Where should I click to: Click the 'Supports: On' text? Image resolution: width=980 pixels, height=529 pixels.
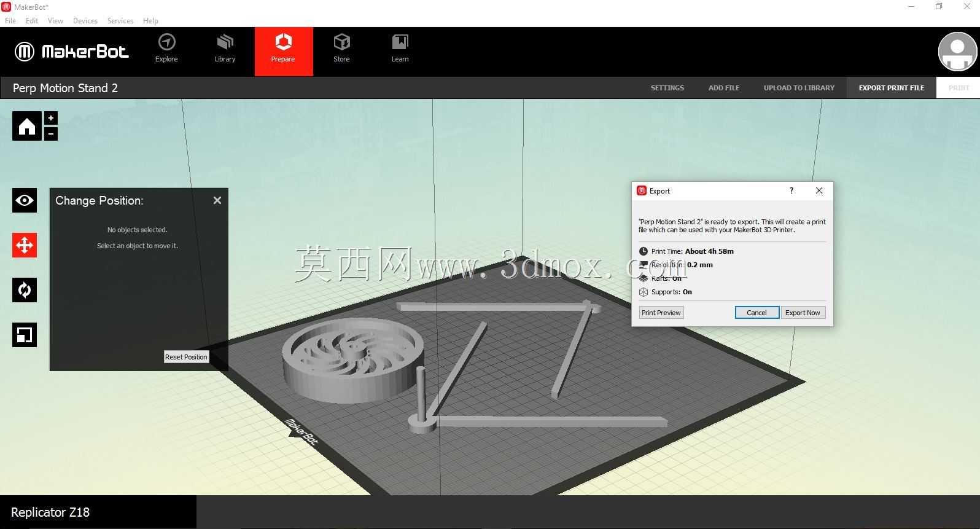point(672,292)
